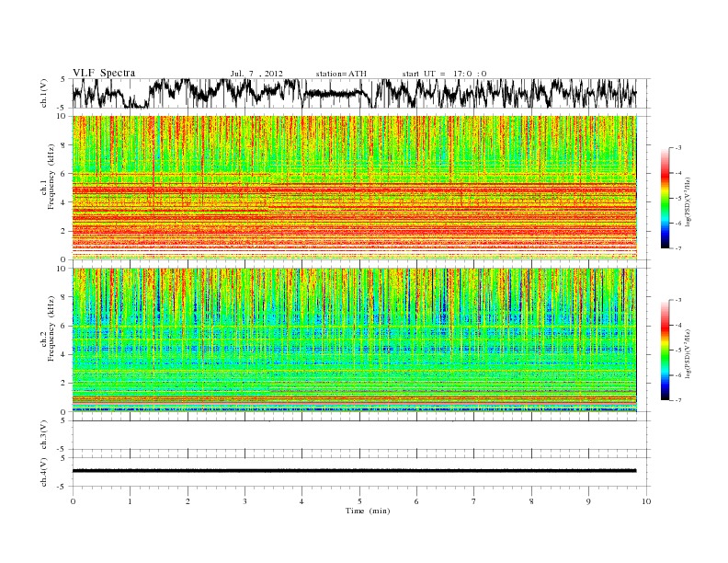Click inside the ch.1 spectrogram panel
This screenshot has height=563, width=728.
(354, 188)
